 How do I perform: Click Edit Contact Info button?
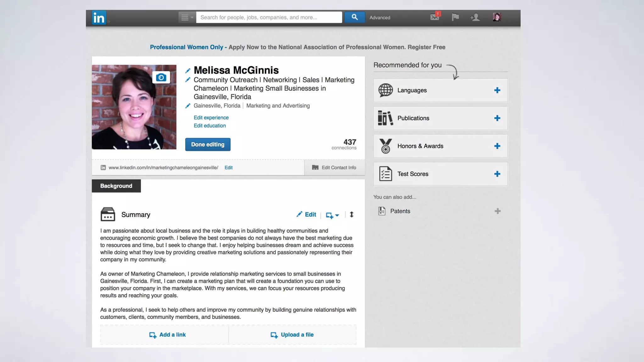[334, 167]
